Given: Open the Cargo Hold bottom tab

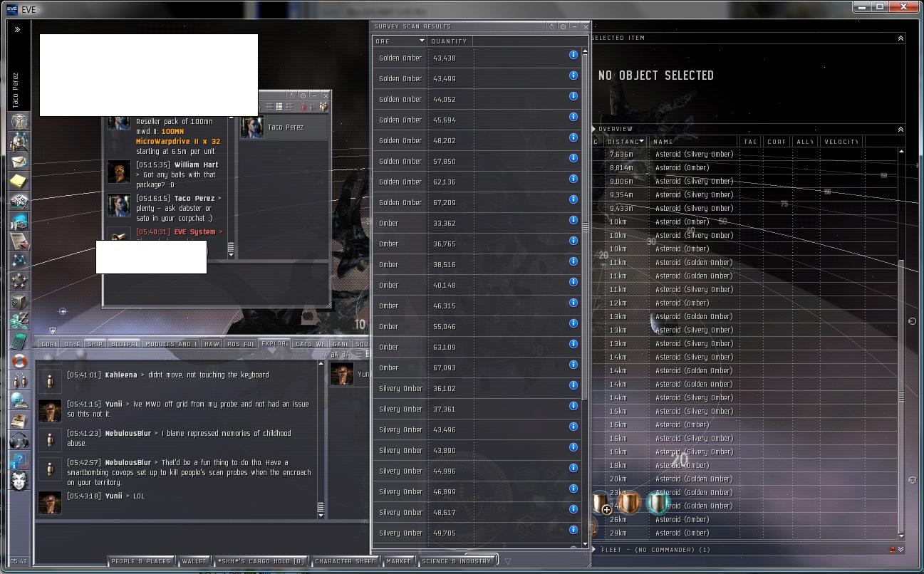Looking at the screenshot, I should [261, 561].
